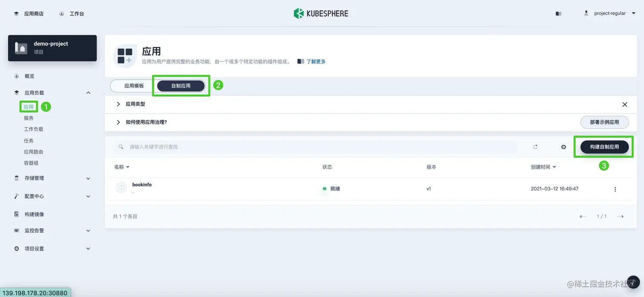Viewport: 644px width, 297px height.
Task: Open the 工作台 workbench icon
Action: click(x=62, y=14)
